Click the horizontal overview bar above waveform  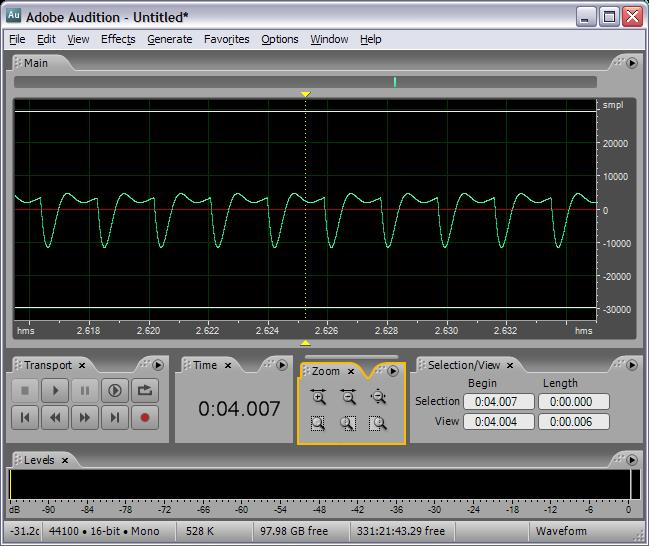click(x=305, y=82)
